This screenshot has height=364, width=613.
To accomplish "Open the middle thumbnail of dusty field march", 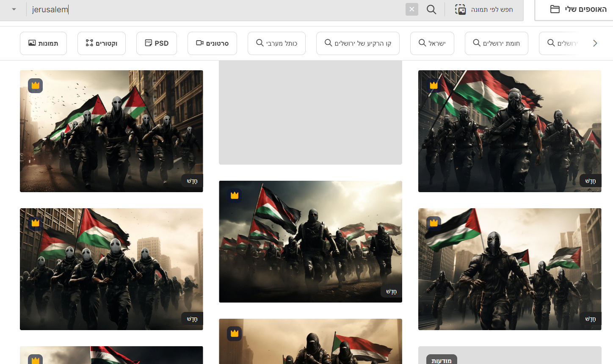I will pos(310,242).
